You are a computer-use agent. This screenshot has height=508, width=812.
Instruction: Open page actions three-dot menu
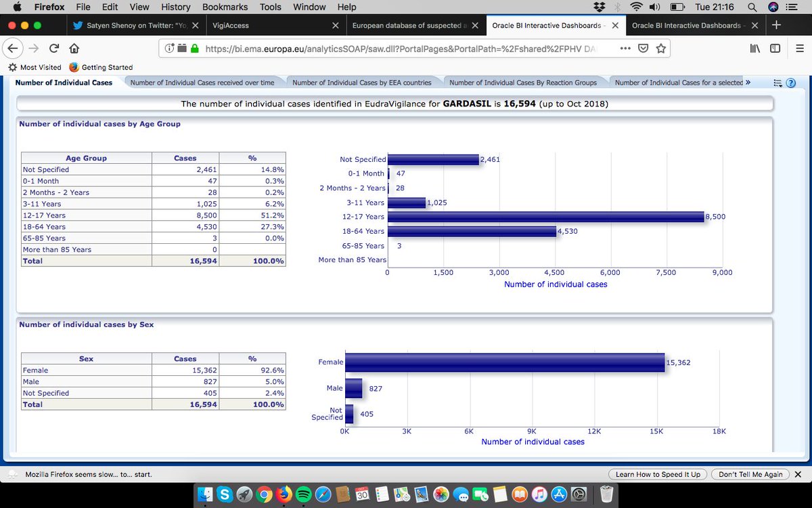[625, 49]
